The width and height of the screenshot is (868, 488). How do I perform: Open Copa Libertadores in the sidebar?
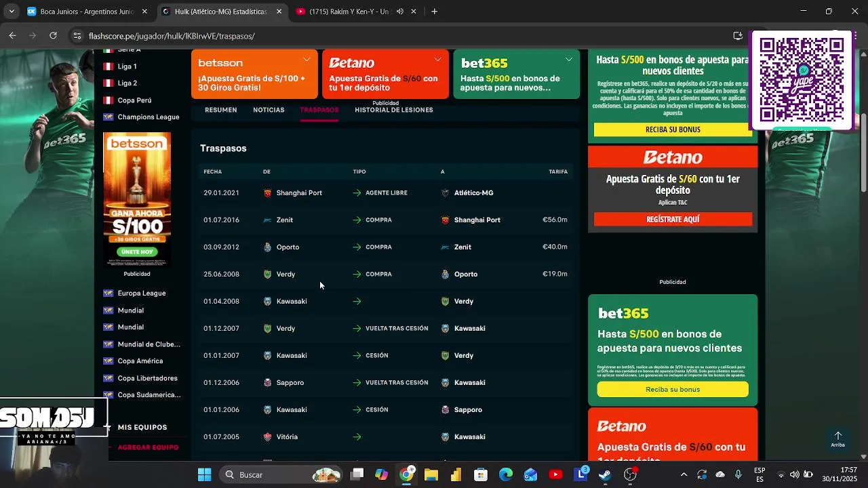(x=147, y=378)
